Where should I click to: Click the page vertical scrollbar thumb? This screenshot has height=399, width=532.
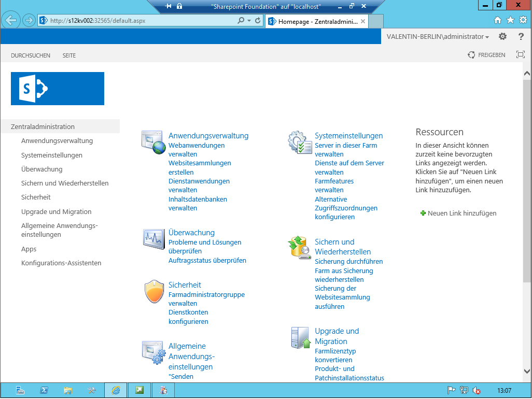click(527, 181)
